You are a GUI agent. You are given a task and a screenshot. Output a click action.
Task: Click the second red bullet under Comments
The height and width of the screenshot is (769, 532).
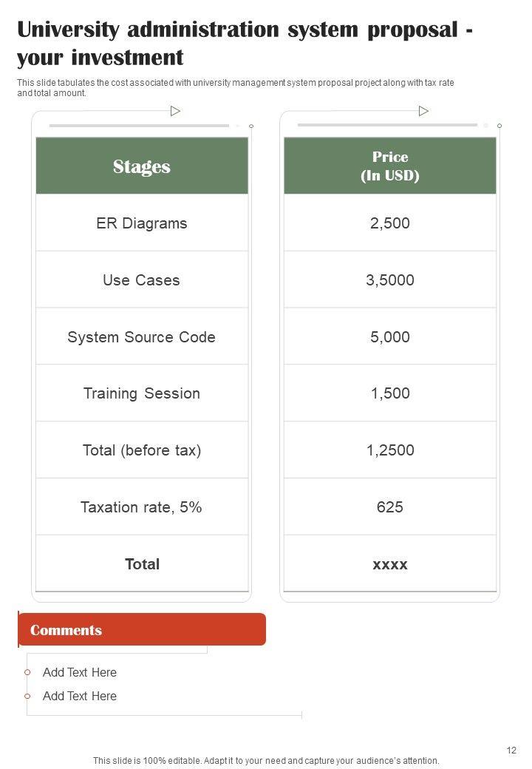click(27, 696)
